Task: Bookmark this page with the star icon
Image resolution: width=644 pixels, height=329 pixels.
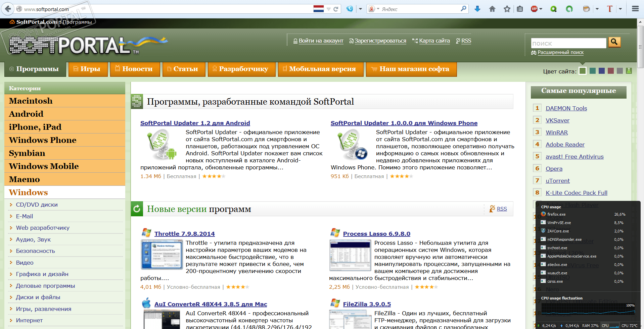Action: (507, 9)
